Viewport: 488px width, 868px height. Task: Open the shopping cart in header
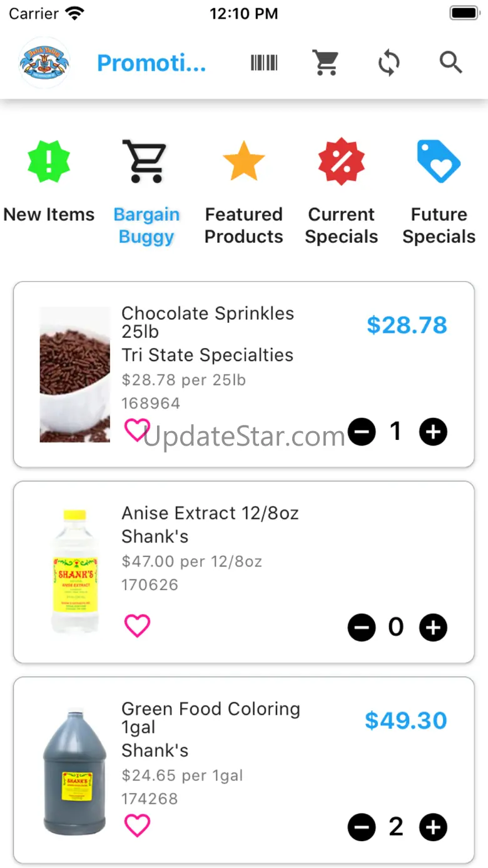(326, 63)
